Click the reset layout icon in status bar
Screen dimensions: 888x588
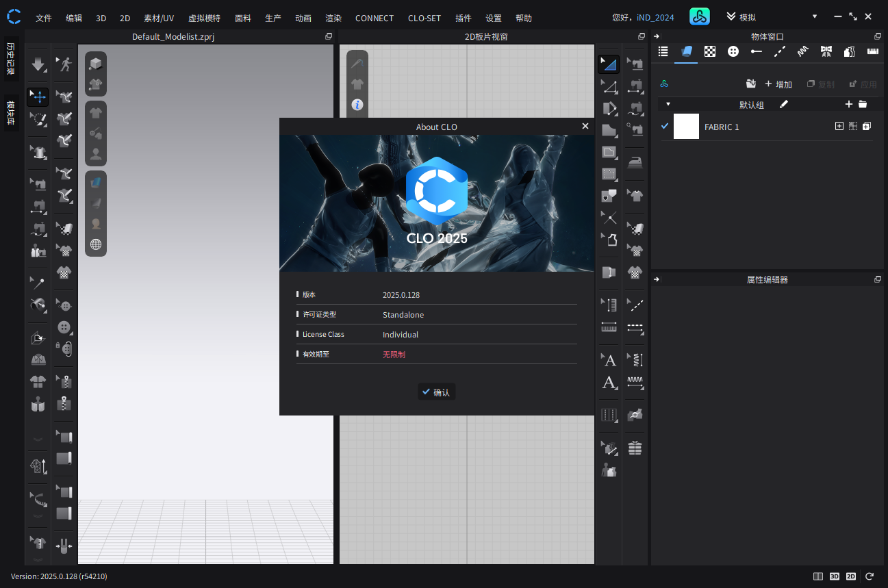click(x=870, y=576)
